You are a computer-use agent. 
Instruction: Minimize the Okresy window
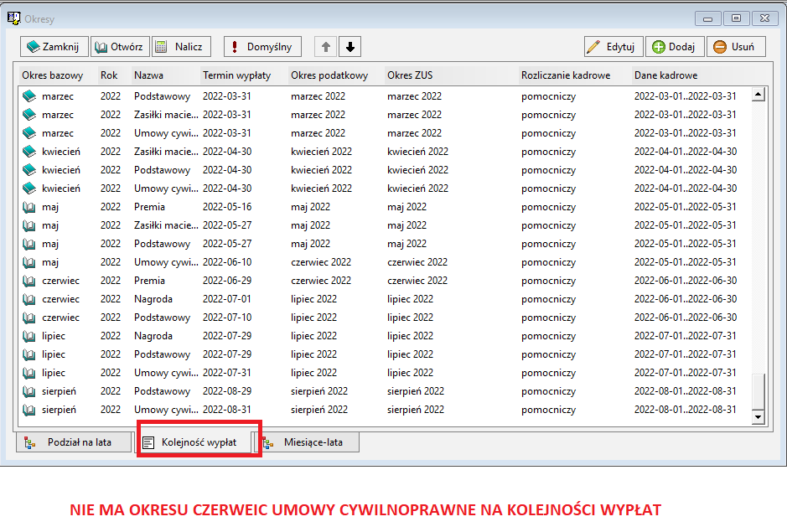click(x=707, y=18)
